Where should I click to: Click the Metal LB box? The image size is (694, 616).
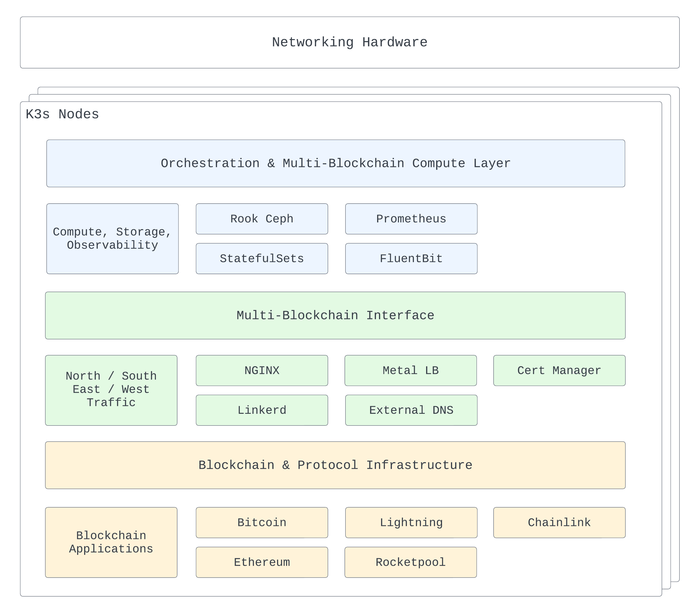click(x=410, y=371)
